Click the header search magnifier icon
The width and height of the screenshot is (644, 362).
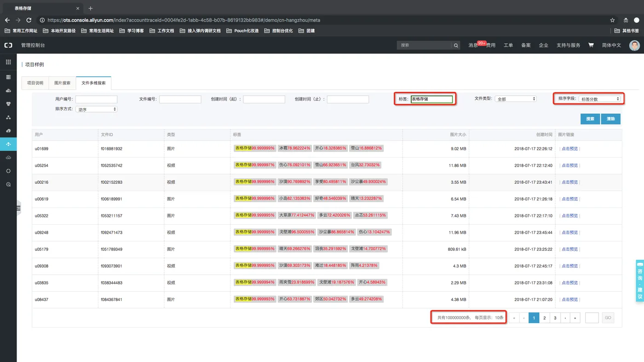coord(456,45)
